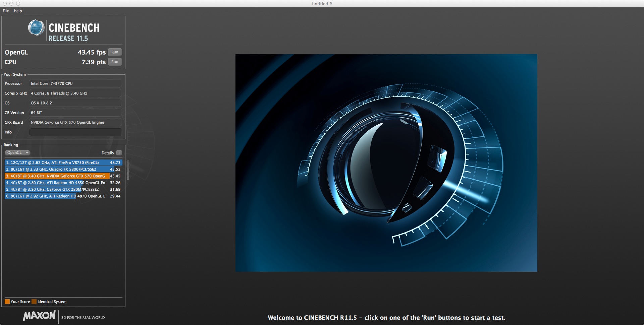Click the rendered eye preview image

click(386, 163)
